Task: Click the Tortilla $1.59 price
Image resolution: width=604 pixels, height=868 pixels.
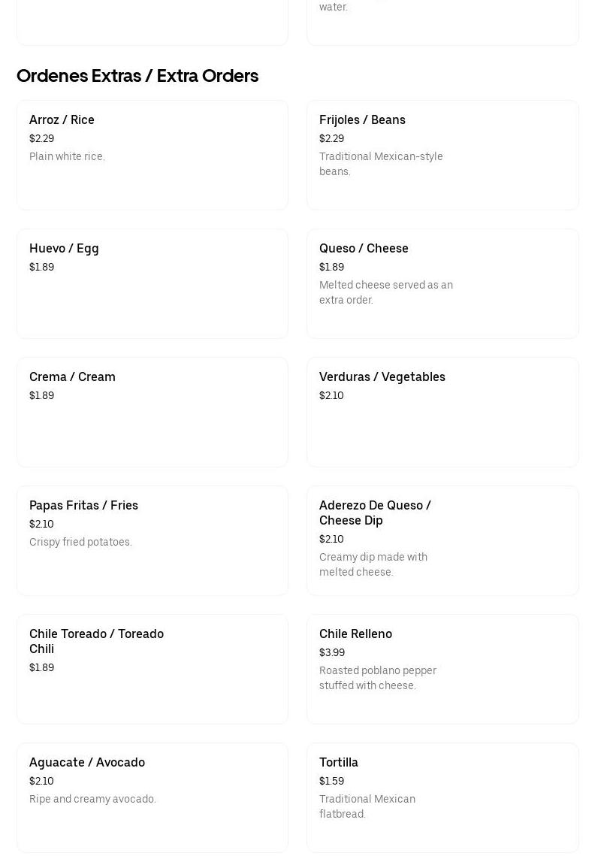Action: 331,781
